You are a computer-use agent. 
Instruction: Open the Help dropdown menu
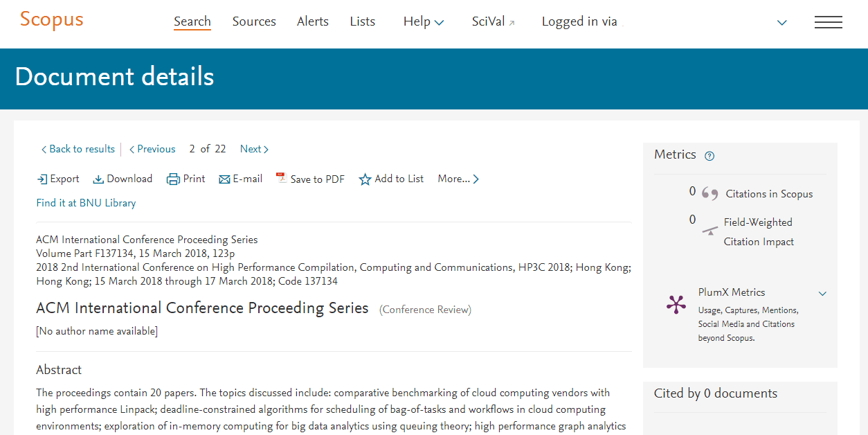coord(423,22)
